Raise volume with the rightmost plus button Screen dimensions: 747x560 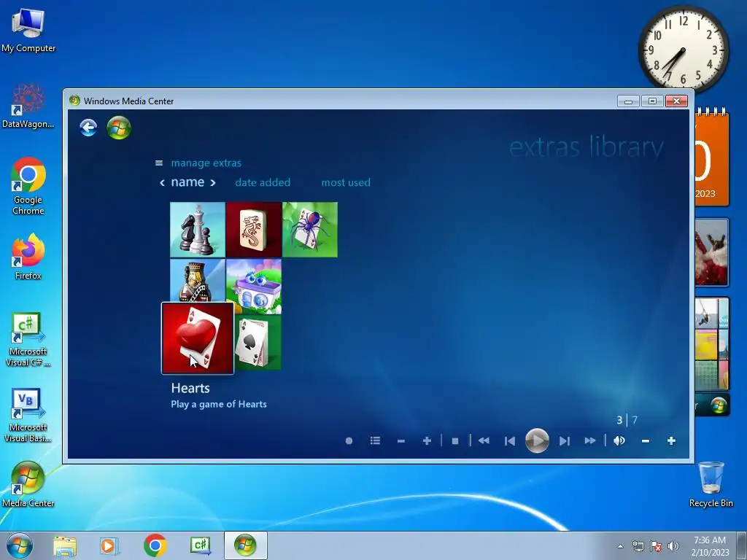coord(671,440)
